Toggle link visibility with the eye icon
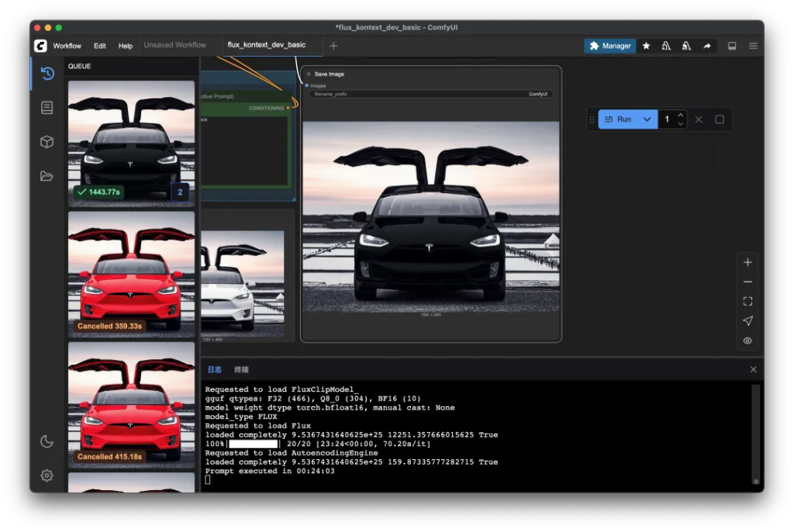 tap(748, 340)
